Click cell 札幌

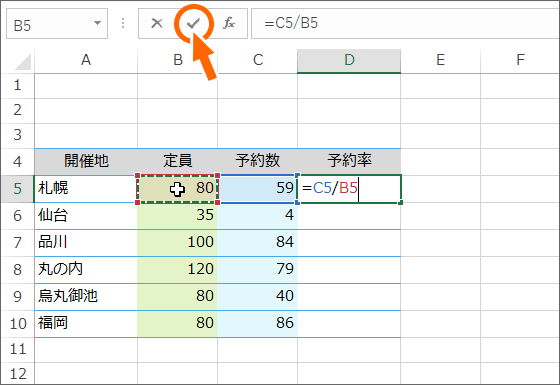(86, 189)
